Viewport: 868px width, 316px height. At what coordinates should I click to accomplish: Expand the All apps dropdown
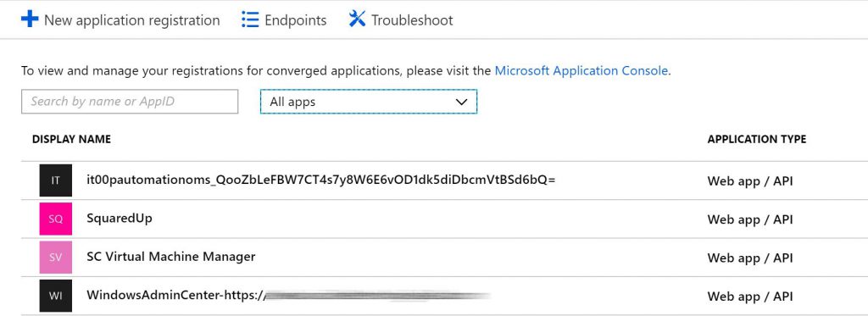tap(369, 102)
